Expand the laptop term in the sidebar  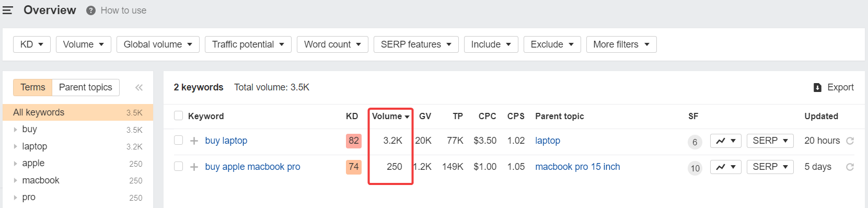point(15,146)
